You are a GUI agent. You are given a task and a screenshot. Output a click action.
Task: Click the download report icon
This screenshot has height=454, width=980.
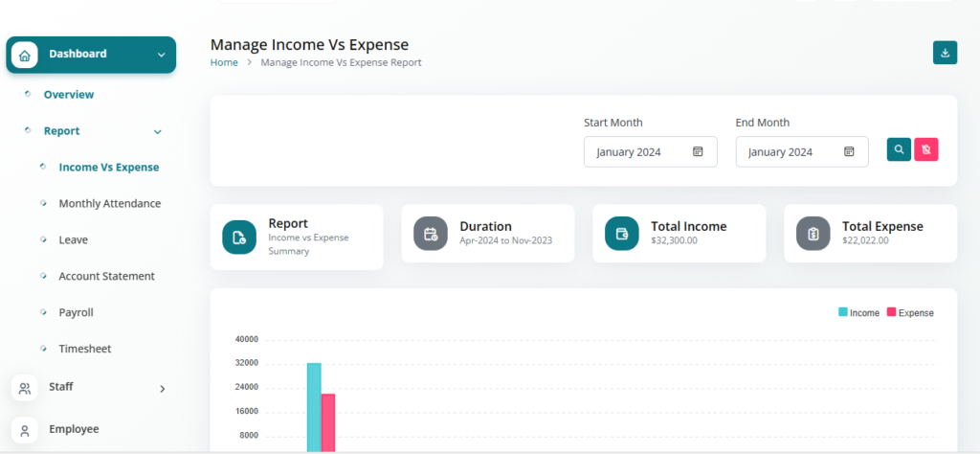945,53
